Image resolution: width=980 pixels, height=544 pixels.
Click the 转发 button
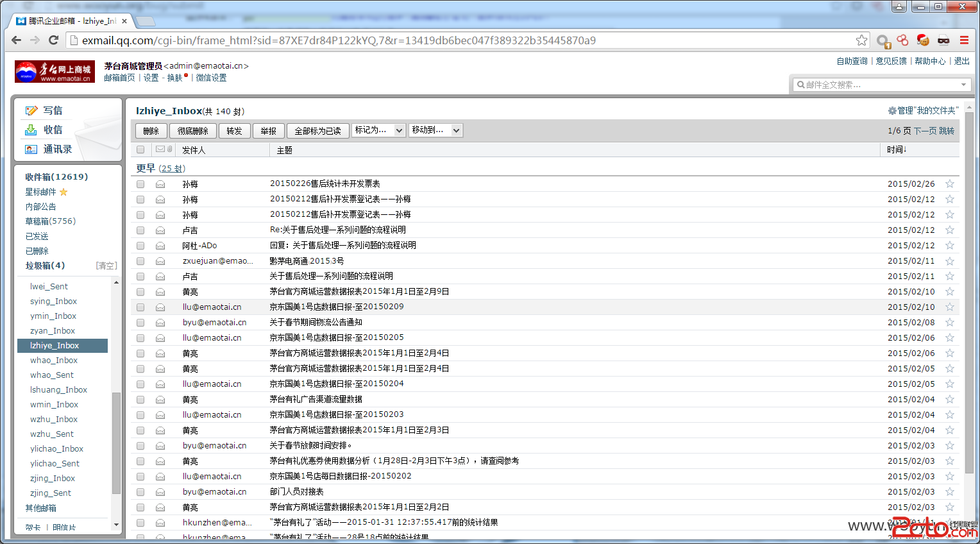click(x=234, y=131)
